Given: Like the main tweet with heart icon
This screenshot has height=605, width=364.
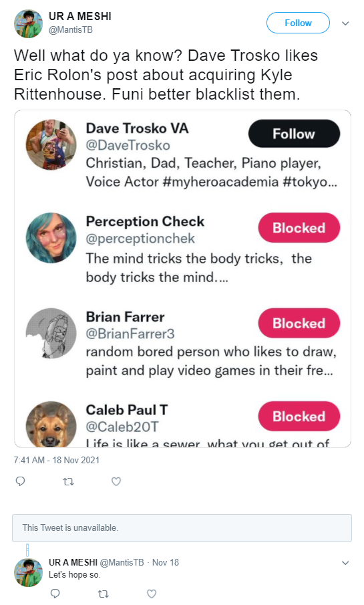Looking at the screenshot, I should [x=116, y=481].
